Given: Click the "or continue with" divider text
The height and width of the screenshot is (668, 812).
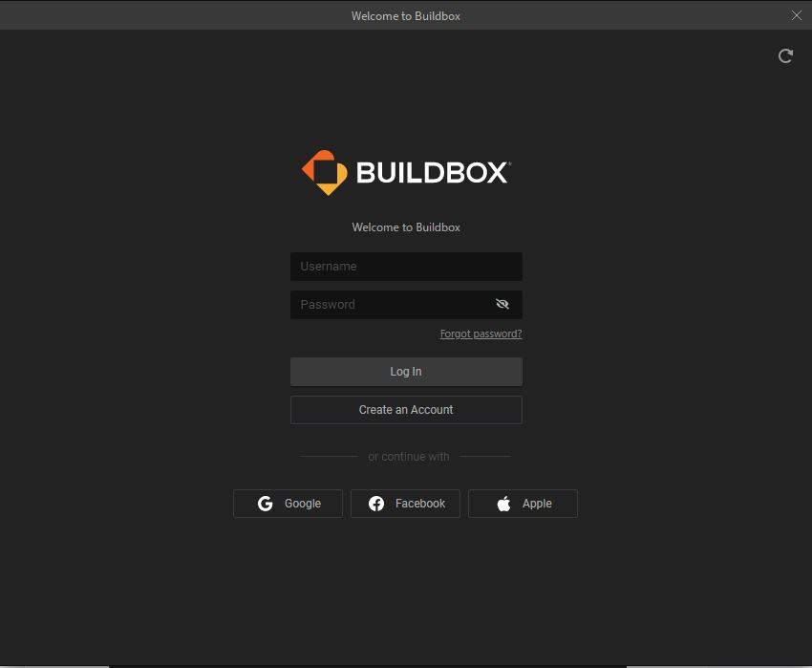Looking at the screenshot, I should 408,457.
